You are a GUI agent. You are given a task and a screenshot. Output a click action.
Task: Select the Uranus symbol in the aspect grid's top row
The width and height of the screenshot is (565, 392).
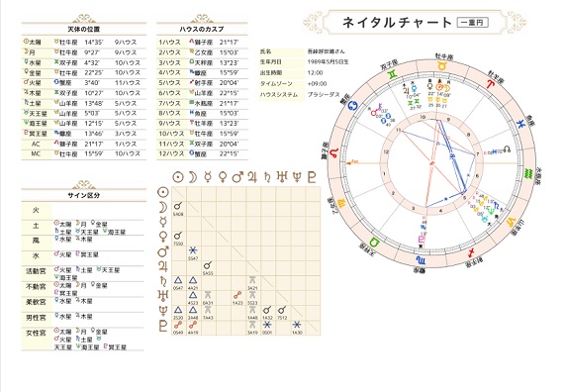pos(282,177)
